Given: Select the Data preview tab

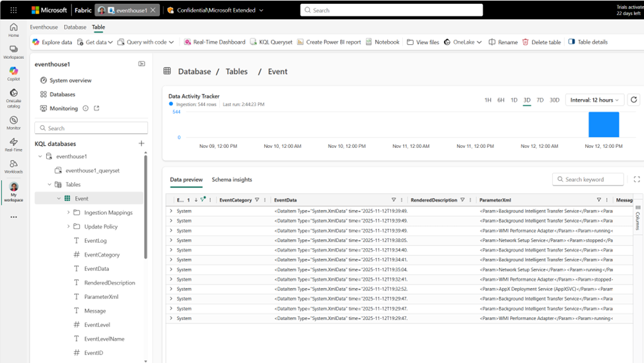Looking at the screenshot, I should pos(186,180).
